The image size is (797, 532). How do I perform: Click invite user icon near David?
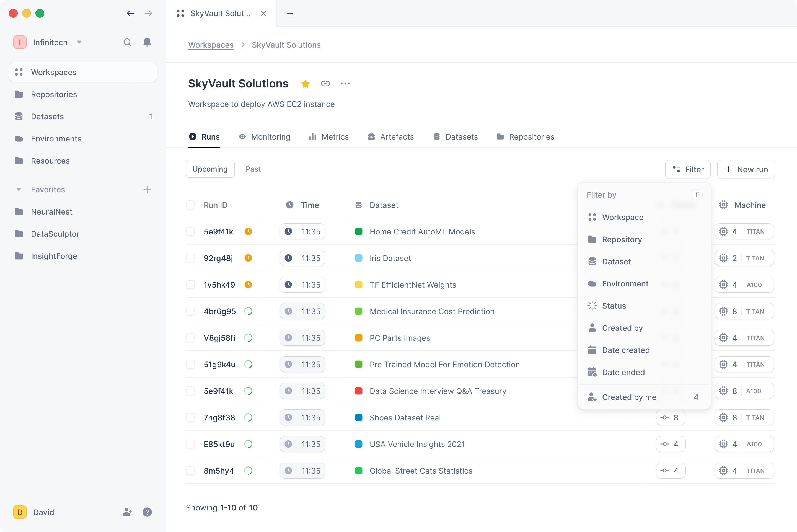click(127, 512)
